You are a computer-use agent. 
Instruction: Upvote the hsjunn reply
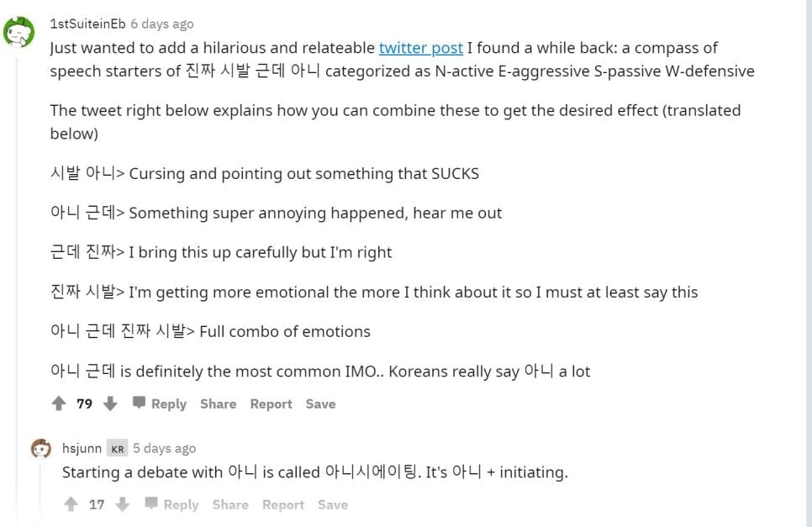pyautogui.click(x=71, y=504)
